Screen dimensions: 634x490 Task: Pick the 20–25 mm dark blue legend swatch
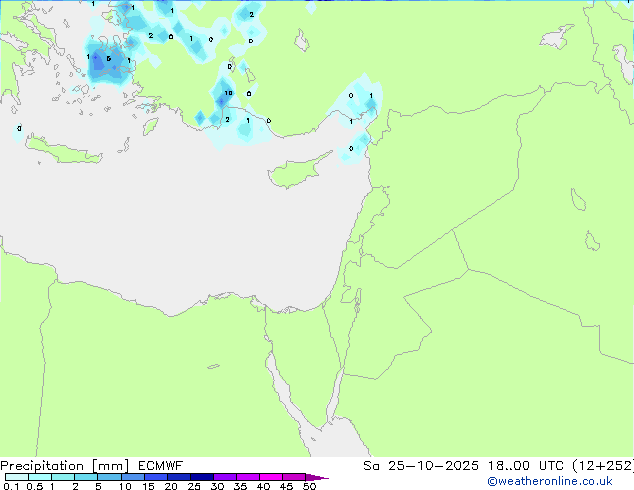pyautogui.click(x=178, y=477)
